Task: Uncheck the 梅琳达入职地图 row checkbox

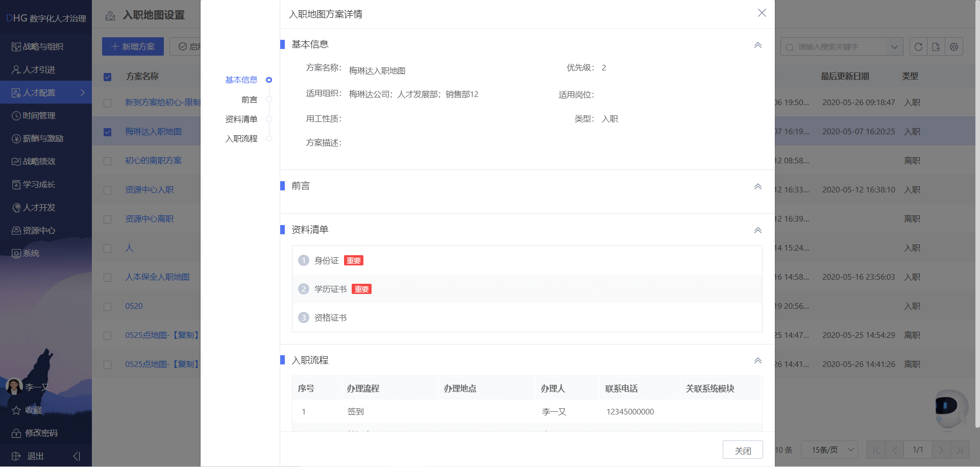Action: point(107,132)
